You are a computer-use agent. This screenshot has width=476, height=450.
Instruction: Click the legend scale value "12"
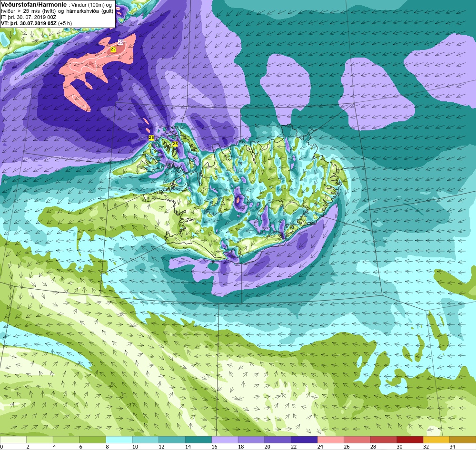tap(161, 447)
